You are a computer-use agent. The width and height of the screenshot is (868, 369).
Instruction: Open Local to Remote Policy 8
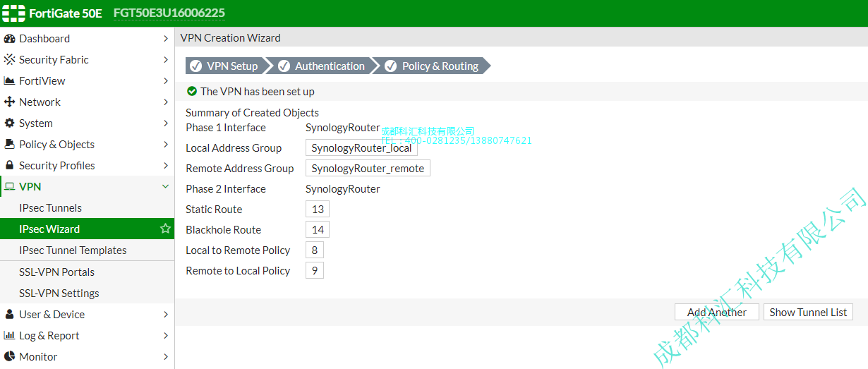tap(315, 250)
